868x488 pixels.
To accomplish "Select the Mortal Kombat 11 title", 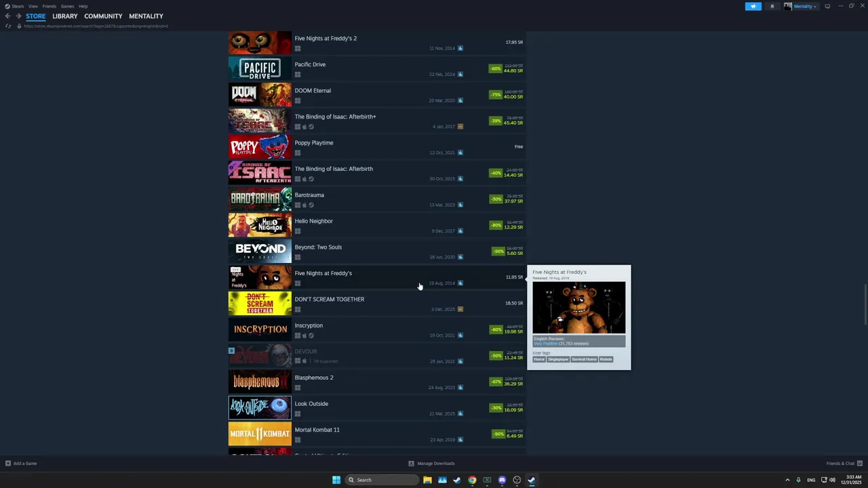I will tap(317, 430).
